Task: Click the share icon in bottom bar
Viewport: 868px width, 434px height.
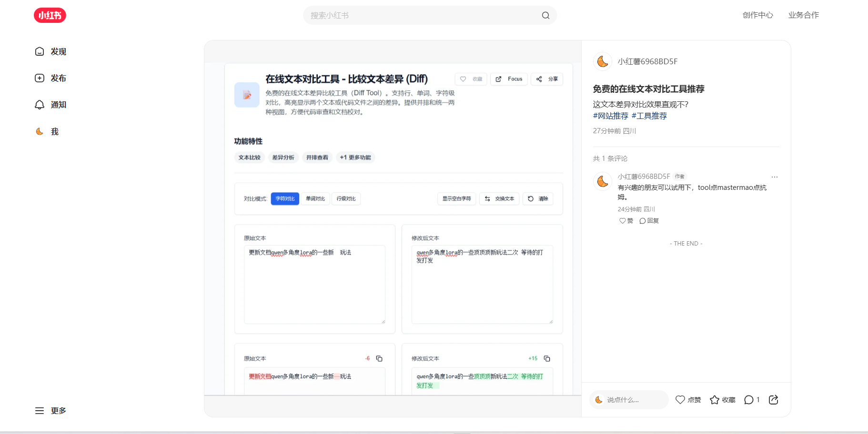Action: 773,400
